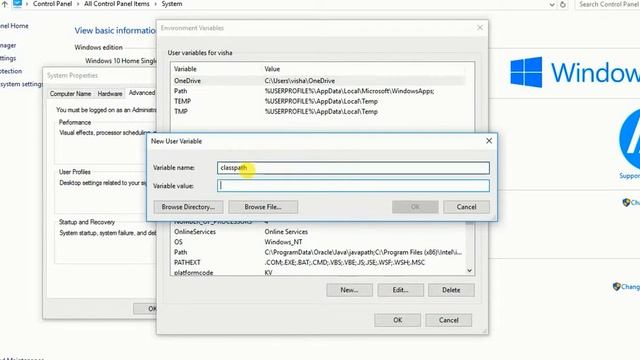This screenshot has height=360, width=640.
Task: Open the Browse File dialog
Action: pyautogui.click(x=263, y=207)
